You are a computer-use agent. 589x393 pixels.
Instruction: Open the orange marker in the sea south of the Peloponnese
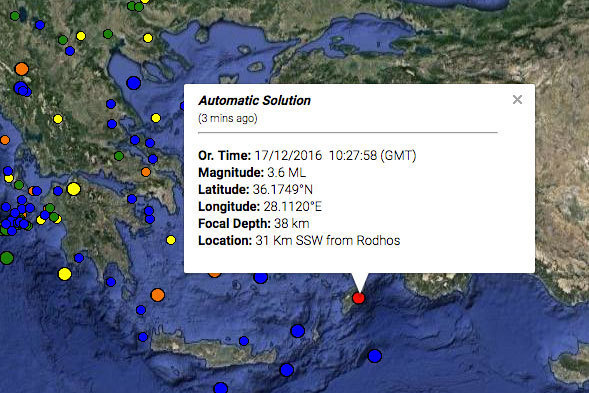click(158, 295)
